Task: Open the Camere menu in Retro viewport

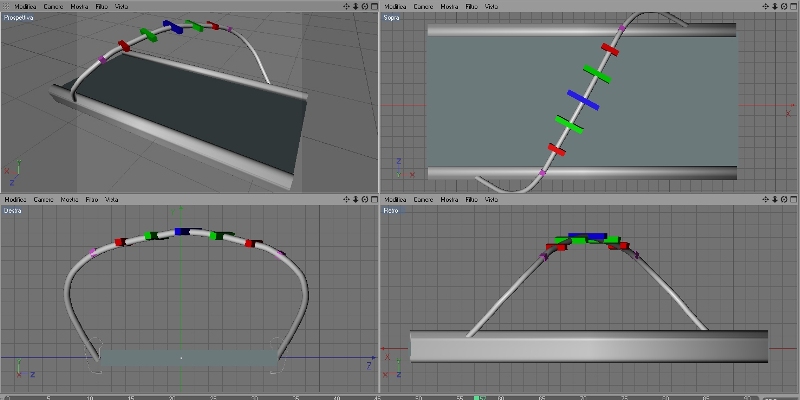Action: pyautogui.click(x=423, y=199)
